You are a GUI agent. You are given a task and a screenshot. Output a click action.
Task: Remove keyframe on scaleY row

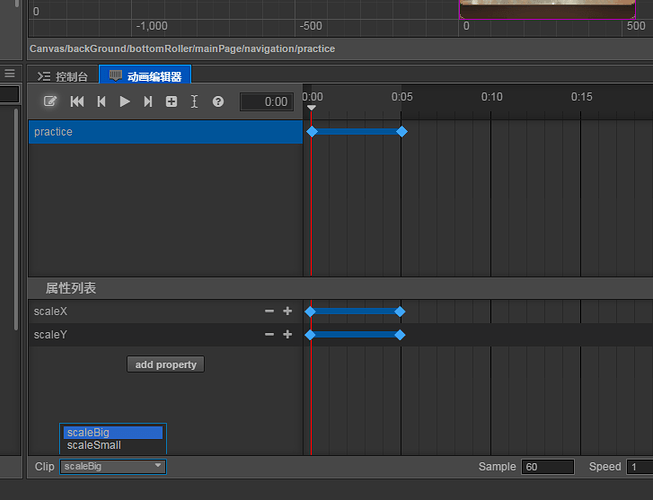pos(269,334)
